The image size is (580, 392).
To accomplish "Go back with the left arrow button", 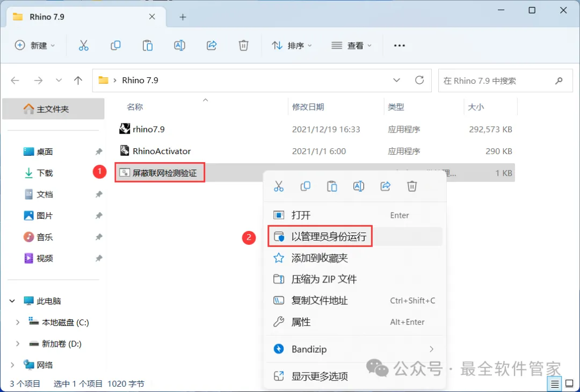I will 15,80.
